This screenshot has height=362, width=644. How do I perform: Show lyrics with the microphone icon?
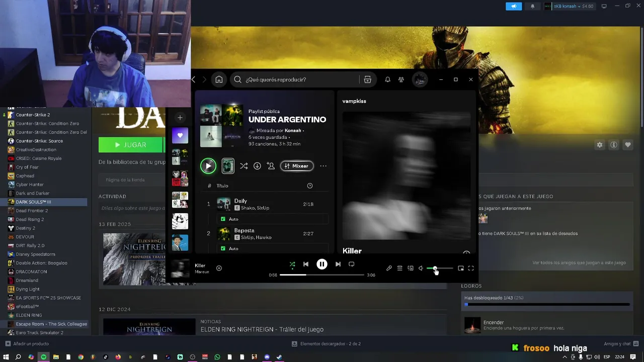(389, 268)
